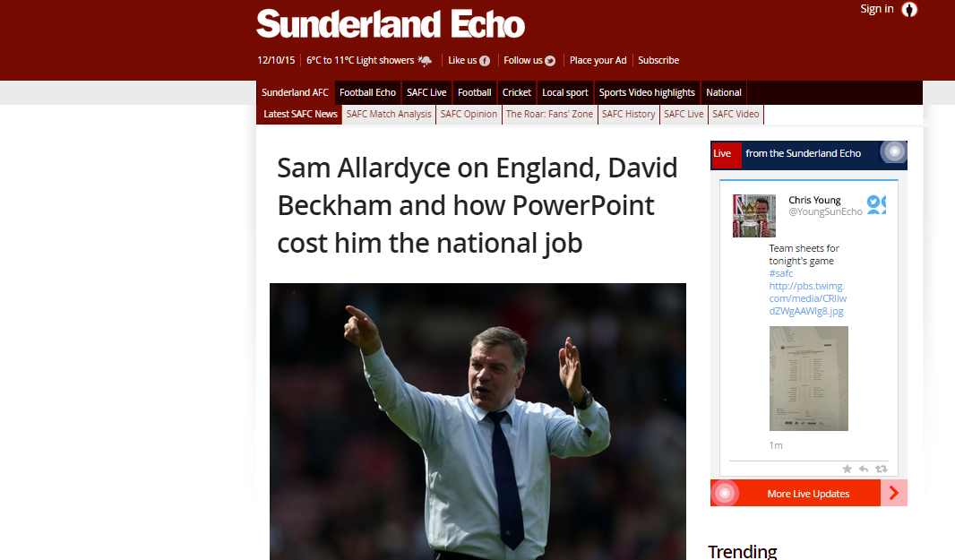
Task: Click the light showers weather icon
Action: [x=426, y=60]
